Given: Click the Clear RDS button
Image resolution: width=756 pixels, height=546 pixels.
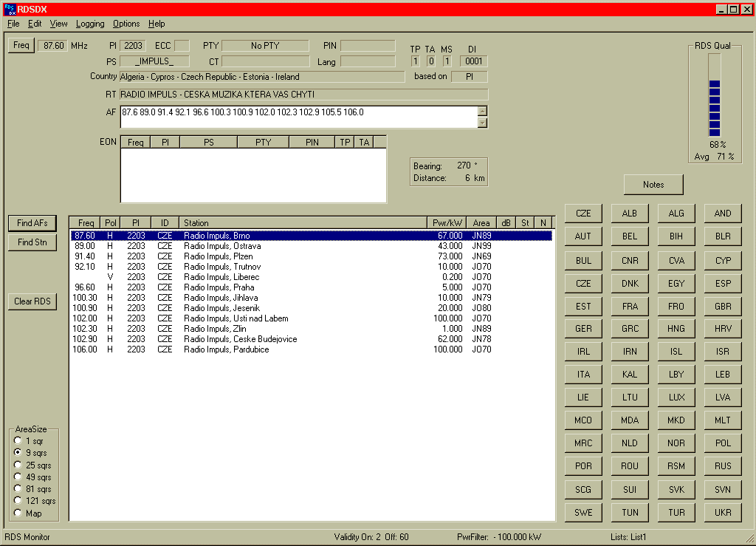Looking at the screenshot, I should tap(32, 301).
